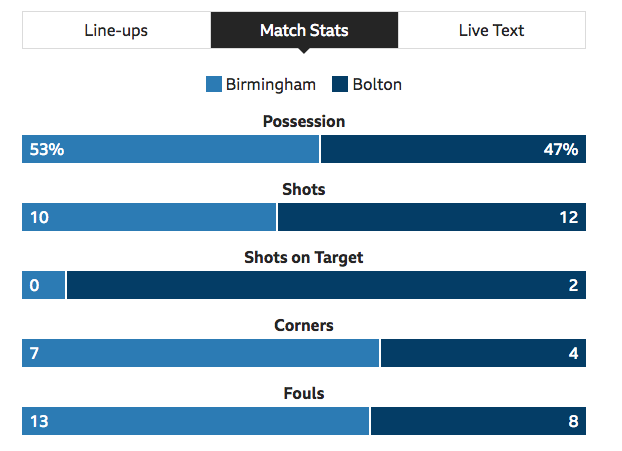Screen dimensions: 622x451
Task: Click the Birmingham legend color square
Action: click(x=214, y=84)
